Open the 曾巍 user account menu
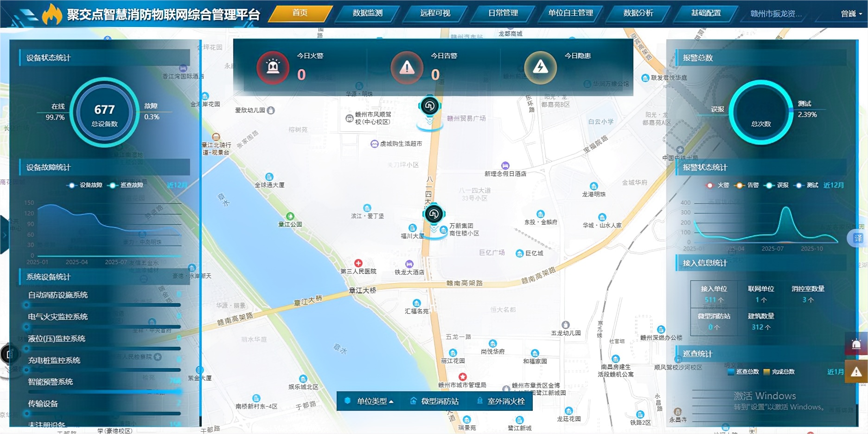868x434 pixels. (851, 14)
